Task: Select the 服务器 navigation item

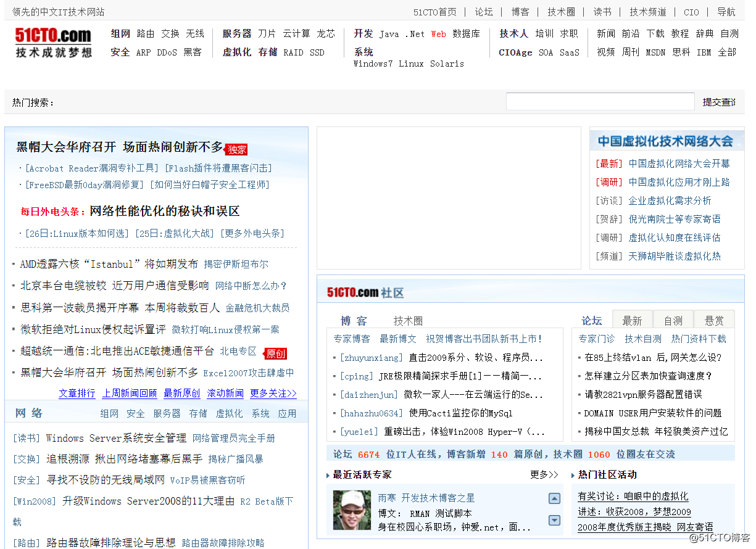Action: tap(237, 33)
